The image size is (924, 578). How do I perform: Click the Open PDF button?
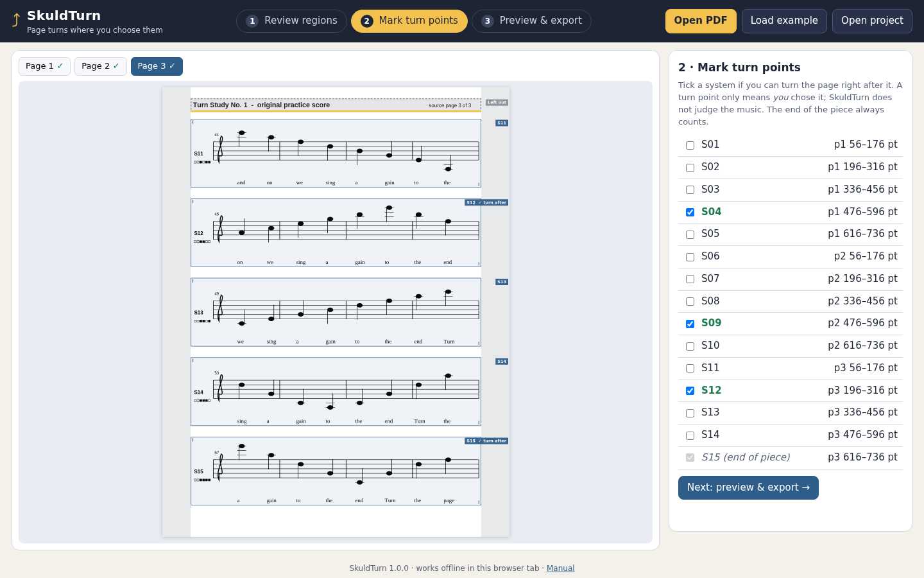click(x=701, y=21)
